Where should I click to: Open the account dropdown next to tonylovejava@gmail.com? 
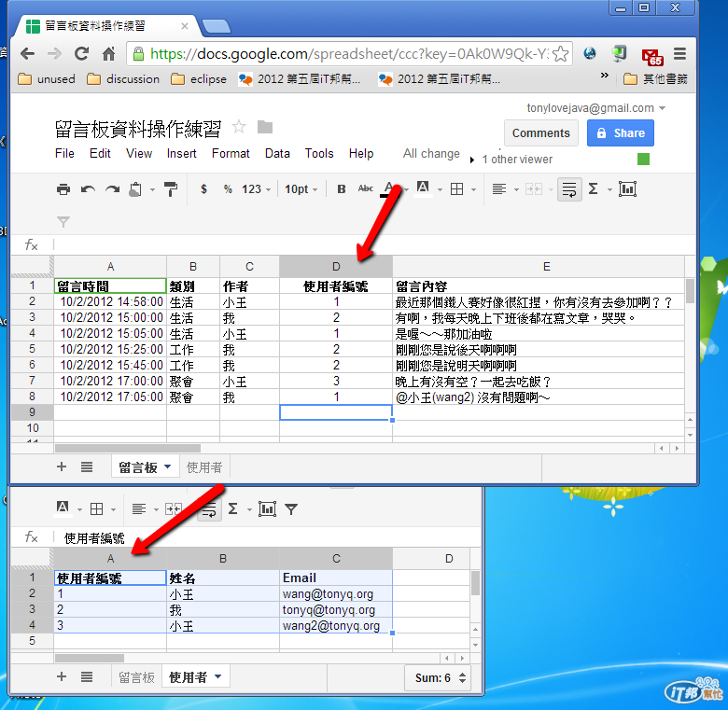point(662,108)
